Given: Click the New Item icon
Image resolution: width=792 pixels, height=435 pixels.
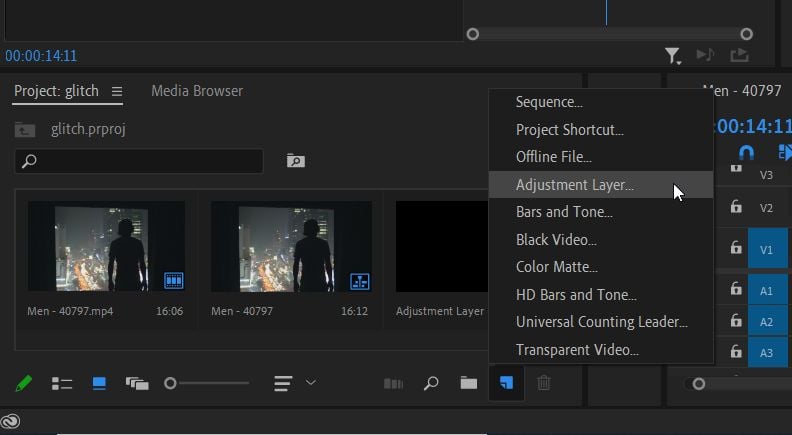Looking at the screenshot, I should pyautogui.click(x=506, y=383).
